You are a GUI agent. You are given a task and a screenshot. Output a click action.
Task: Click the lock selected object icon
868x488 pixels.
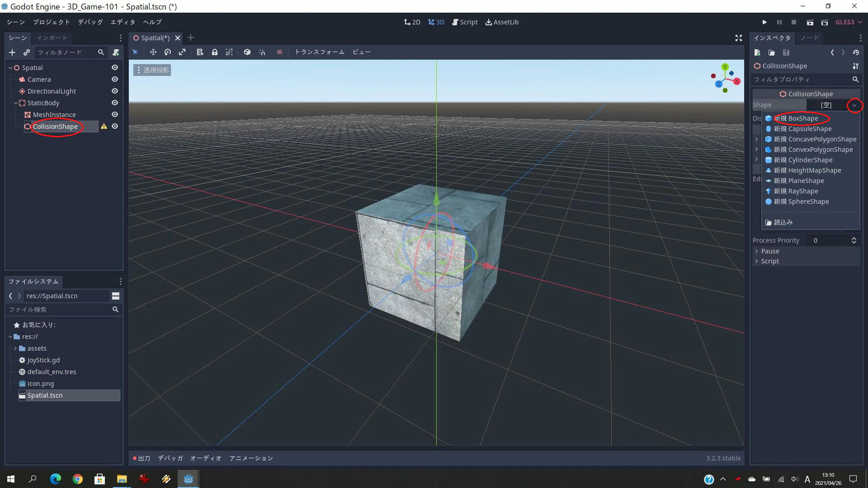click(215, 52)
